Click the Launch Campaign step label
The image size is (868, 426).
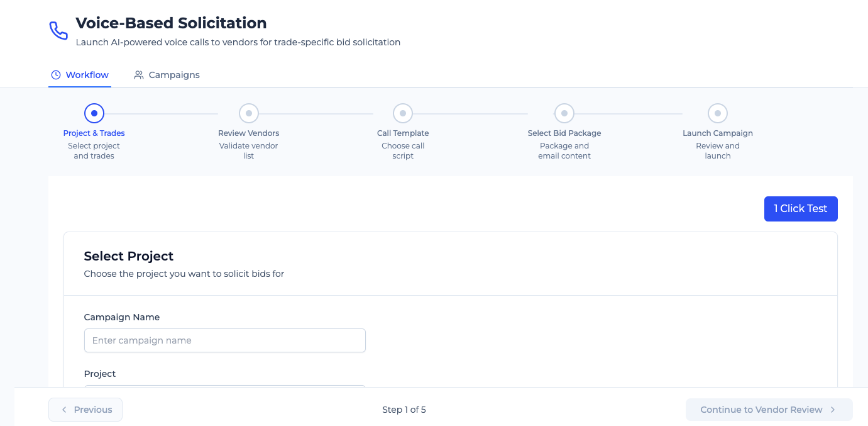[718, 133]
